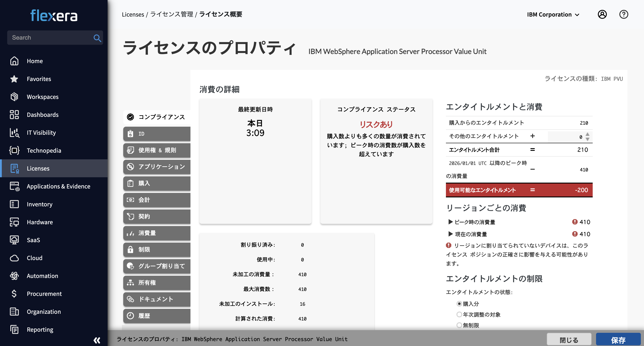Open IT Visibility from the navigation
The height and width of the screenshot is (346, 644).
pyautogui.click(x=14, y=132)
